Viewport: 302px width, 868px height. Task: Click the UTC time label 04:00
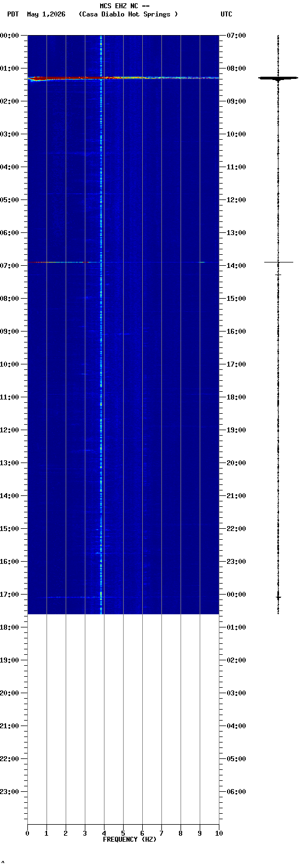[x=236, y=726]
